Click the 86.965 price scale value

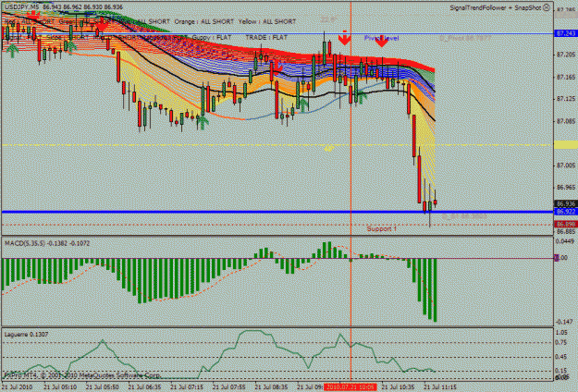pos(566,188)
